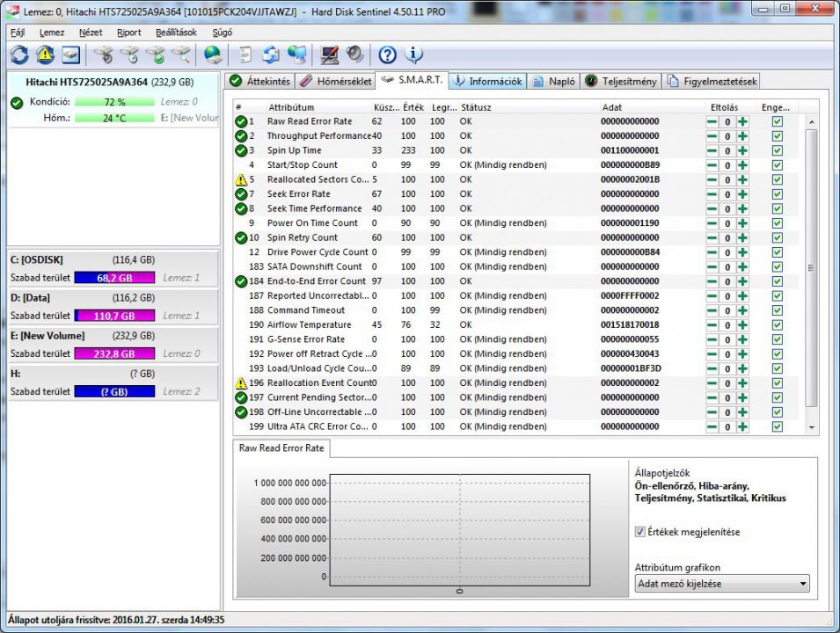Screen dimensions: 840x633
Task: Uncheck the enable checkbox for Spin Up Time
Action: [x=778, y=150]
